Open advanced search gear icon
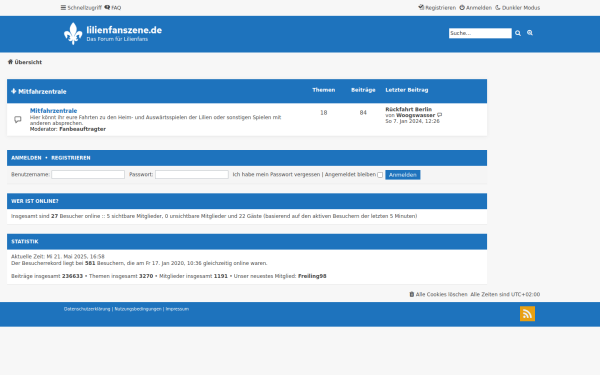Viewport: 600px width, 375px height. [530, 33]
